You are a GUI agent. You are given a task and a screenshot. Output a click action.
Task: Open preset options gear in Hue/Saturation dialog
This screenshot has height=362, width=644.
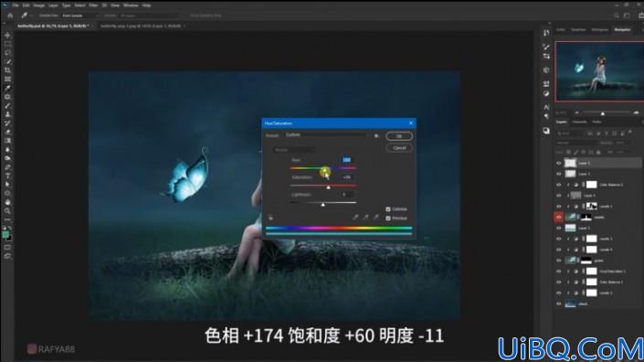coord(376,135)
